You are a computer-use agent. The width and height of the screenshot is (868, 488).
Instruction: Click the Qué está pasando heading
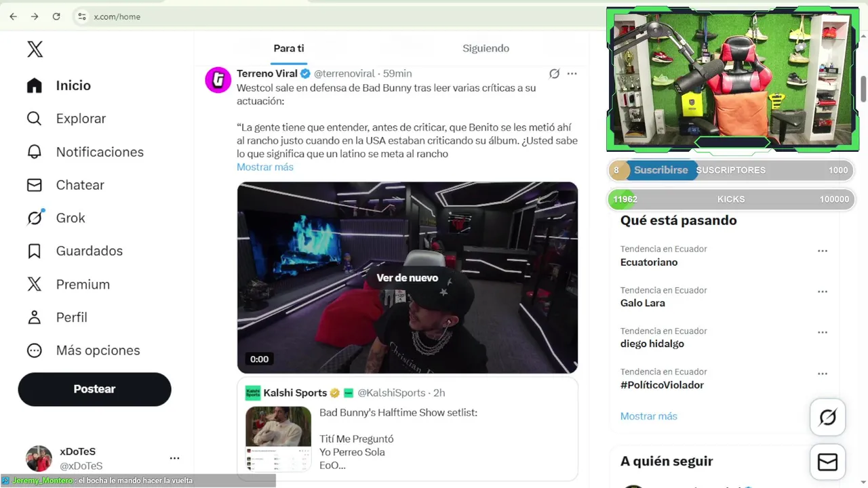pyautogui.click(x=678, y=220)
